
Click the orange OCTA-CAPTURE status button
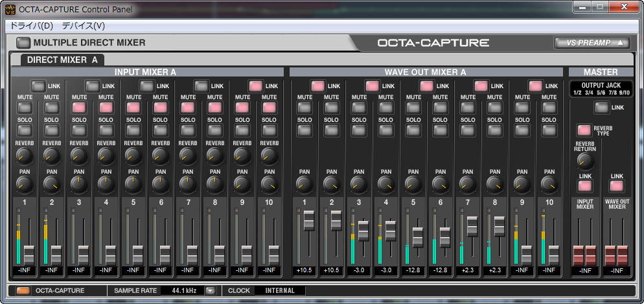pyautogui.click(x=23, y=290)
